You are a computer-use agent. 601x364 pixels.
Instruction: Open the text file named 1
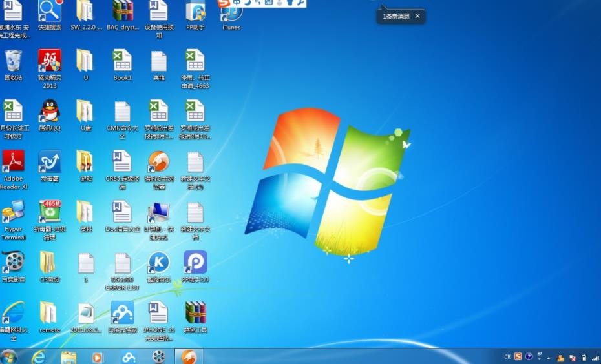[86, 267]
